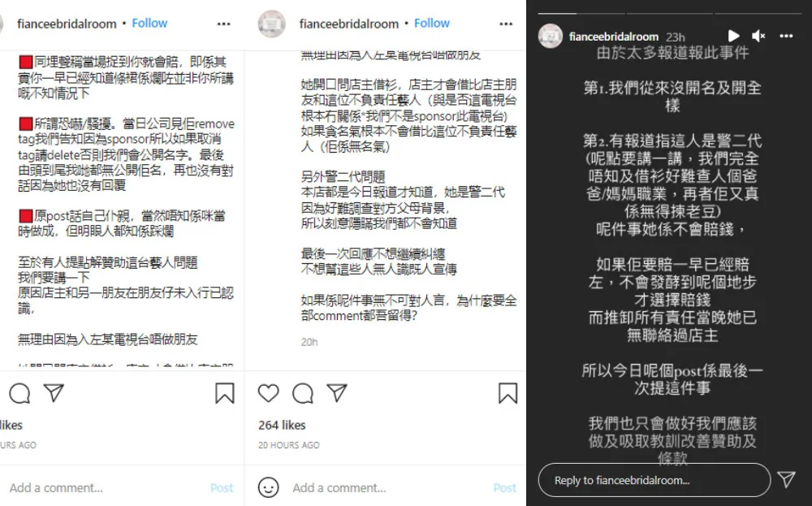The height and width of the screenshot is (506, 812).
Task: Open comments on the middle post
Action: click(303, 393)
